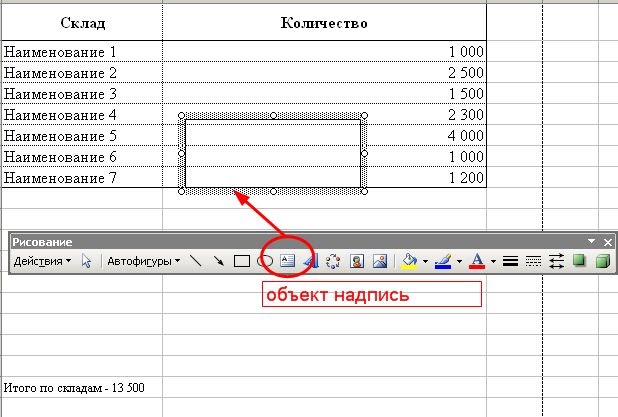The image size is (618, 417).
Task: Apply fill color with the paint bucket
Action: pos(409,261)
